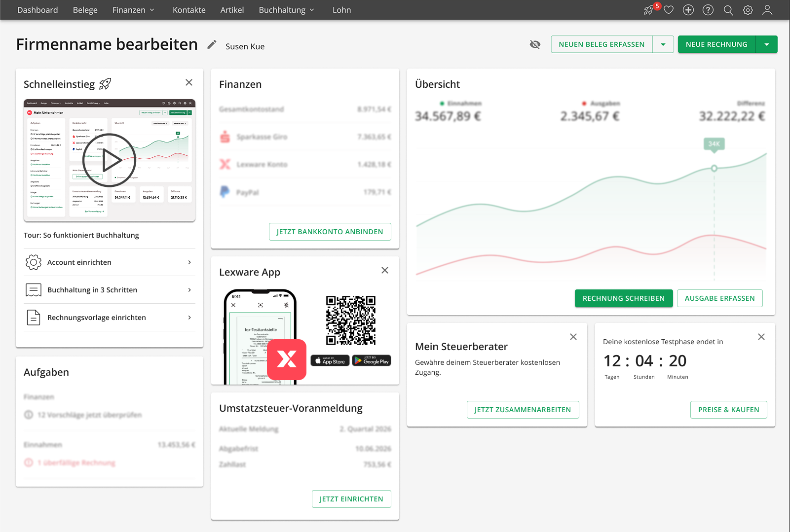Open the settings gear in top bar

748,10
